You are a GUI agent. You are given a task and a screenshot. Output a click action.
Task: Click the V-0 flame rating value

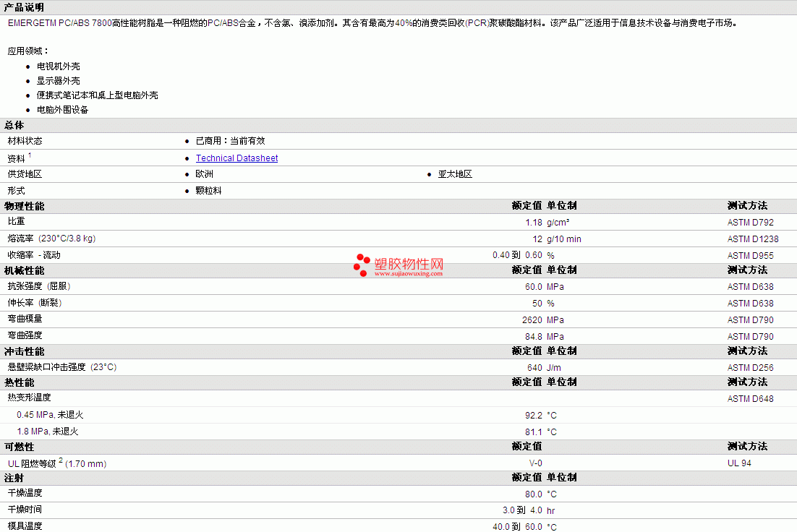536,463
